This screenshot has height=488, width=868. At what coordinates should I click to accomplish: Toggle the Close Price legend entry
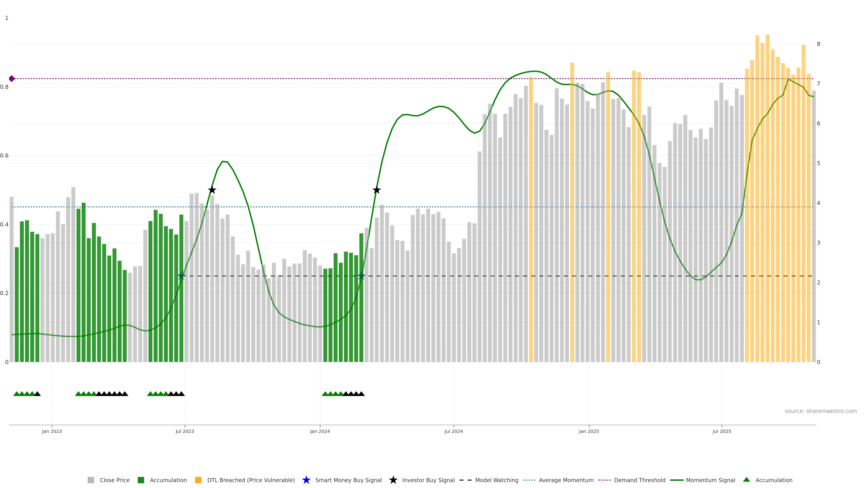114,480
